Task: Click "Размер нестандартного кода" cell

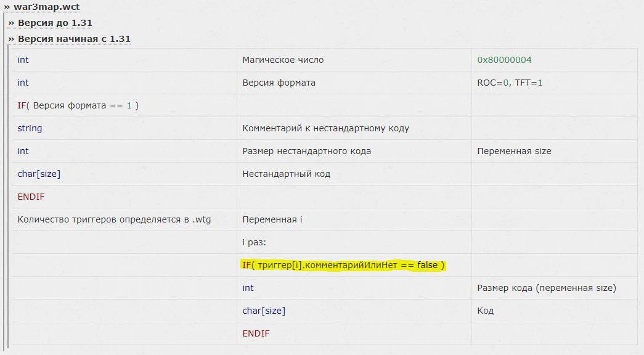Action: [354, 151]
